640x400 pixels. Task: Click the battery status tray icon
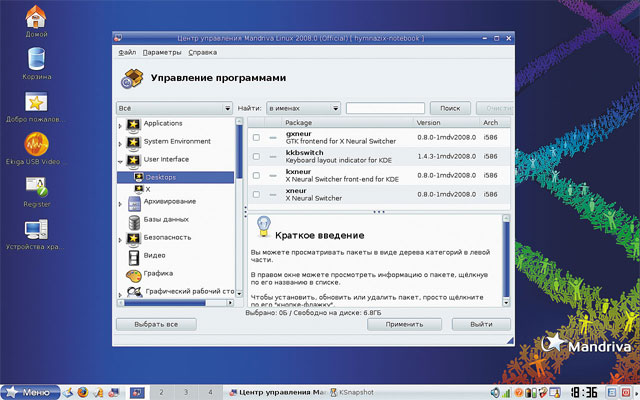[x=531, y=393]
